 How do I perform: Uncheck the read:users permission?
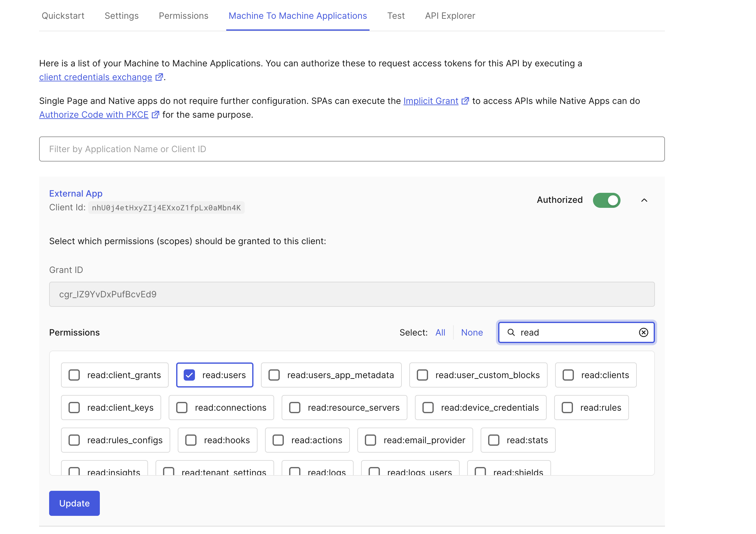point(189,375)
